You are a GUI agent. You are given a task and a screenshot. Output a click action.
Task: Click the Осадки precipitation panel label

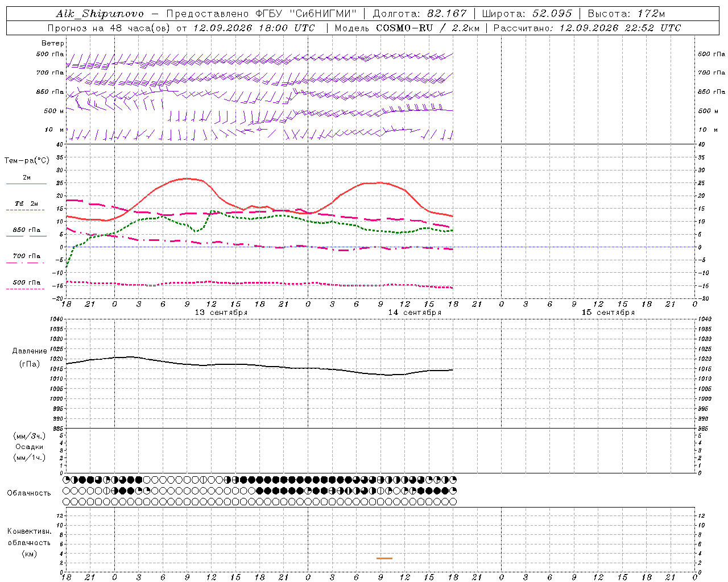pos(29,447)
